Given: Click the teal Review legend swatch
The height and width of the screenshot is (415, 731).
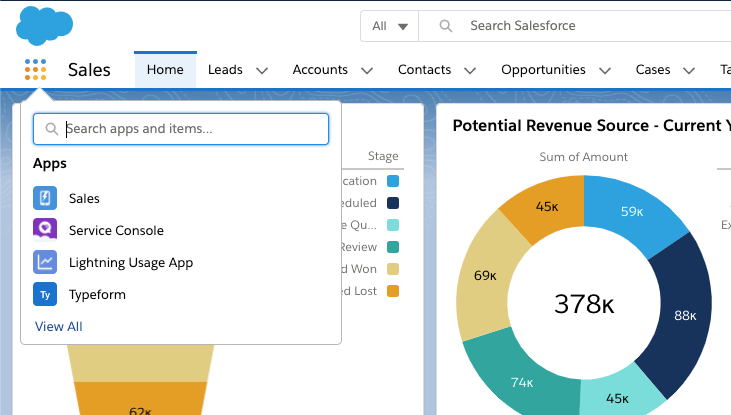Looking at the screenshot, I should (x=393, y=247).
